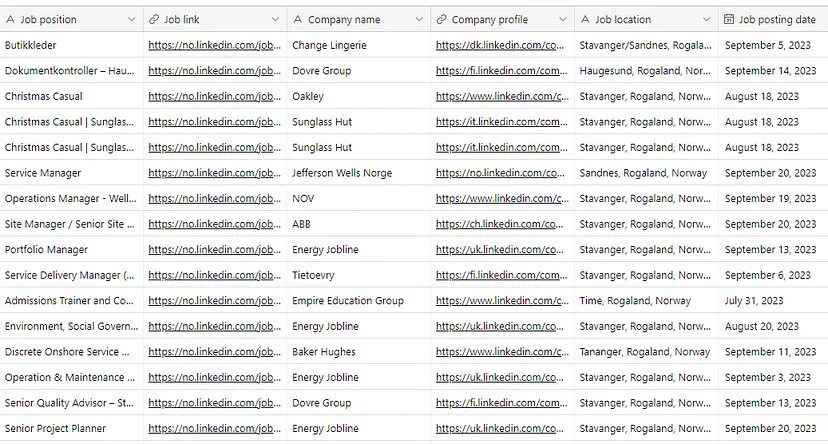828x444 pixels.
Task: Expand the Company profile column dropdown arrow
Action: [x=564, y=19]
